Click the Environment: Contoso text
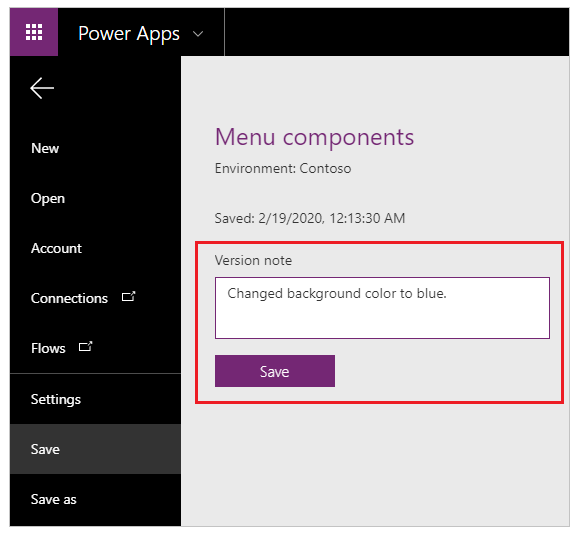 tap(283, 169)
